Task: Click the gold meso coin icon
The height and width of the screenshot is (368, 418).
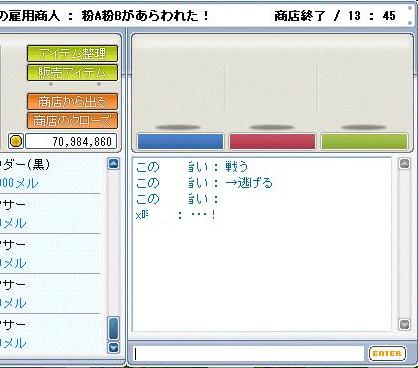Action: pyautogui.click(x=16, y=141)
